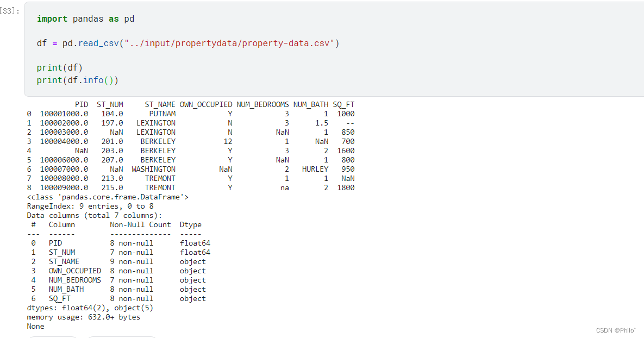Click the 'Data columns (total 7 columns):' line
Screen dimensions: 644x338
(x=95, y=216)
